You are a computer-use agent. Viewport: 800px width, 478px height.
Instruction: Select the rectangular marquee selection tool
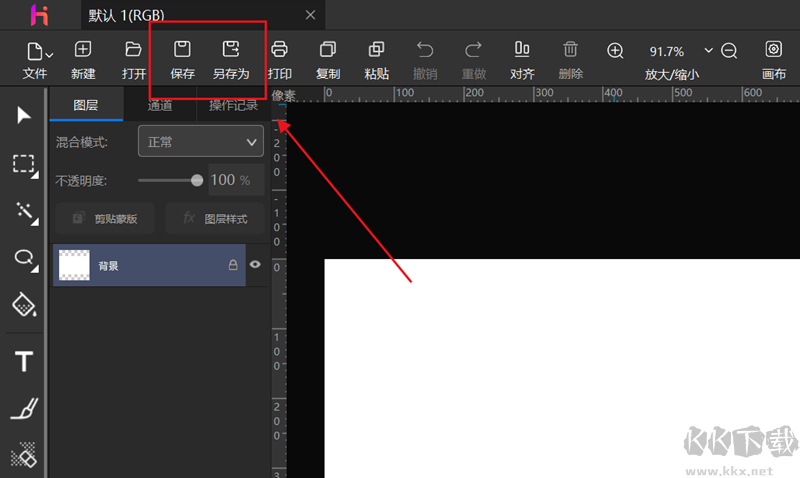[24, 164]
